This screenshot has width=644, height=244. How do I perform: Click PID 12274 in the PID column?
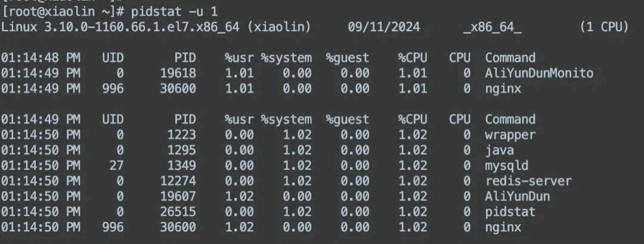coord(178,181)
